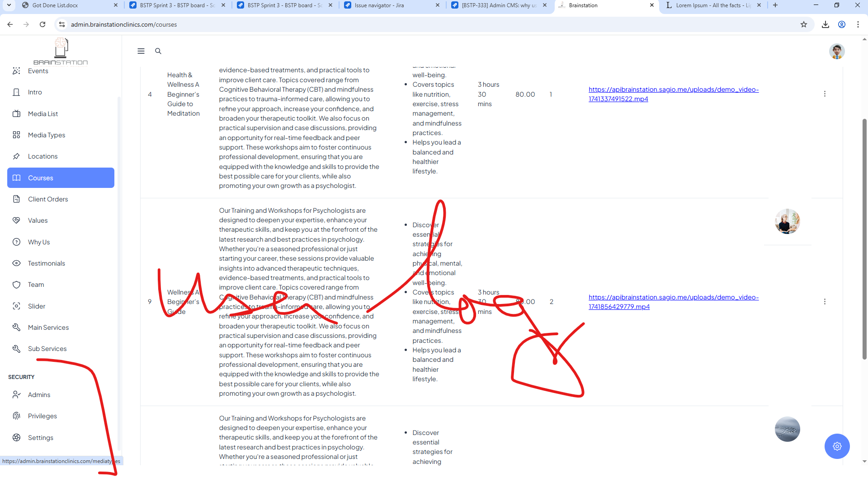Click the user avatar in header
Image resolution: width=868 pixels, height=477 pixels.
(x=836, y=51)
